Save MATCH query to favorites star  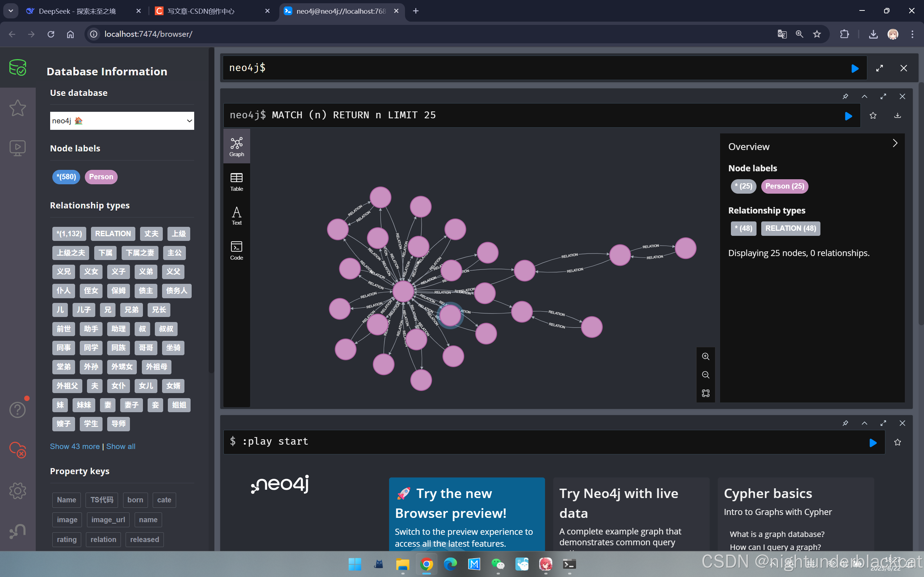pyautogui.click(x=873, y=116)
